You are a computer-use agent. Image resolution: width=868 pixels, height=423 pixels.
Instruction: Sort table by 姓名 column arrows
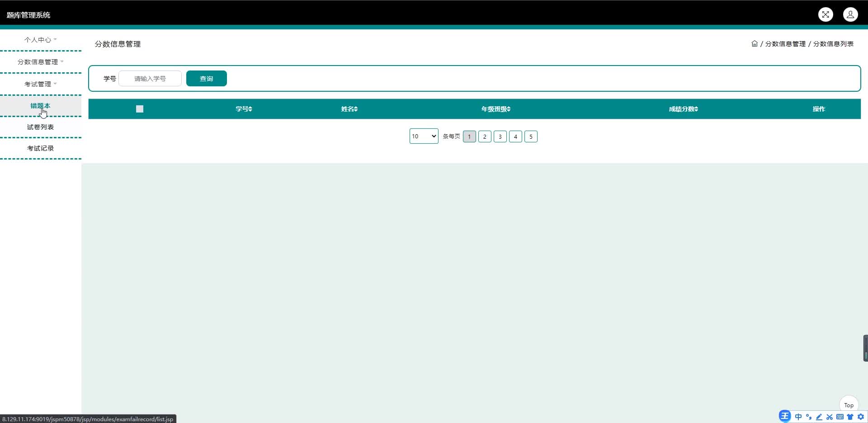point(356,109)
